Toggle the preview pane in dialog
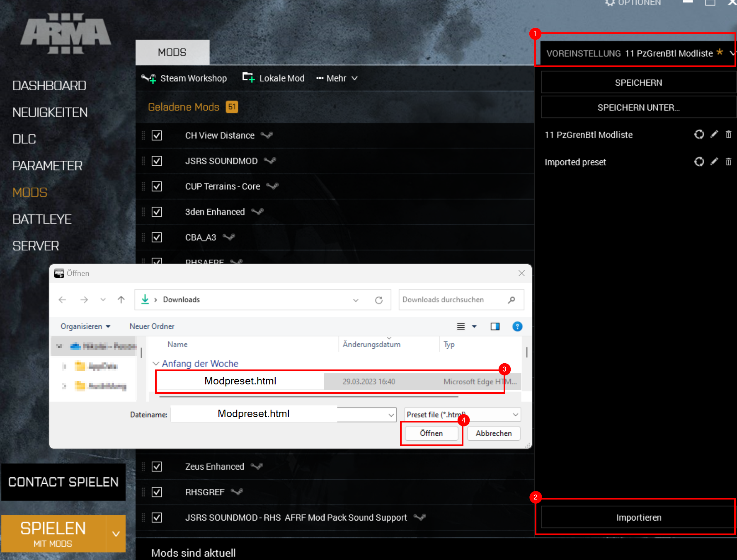The image size is (737, 560). tap(495, 326)
